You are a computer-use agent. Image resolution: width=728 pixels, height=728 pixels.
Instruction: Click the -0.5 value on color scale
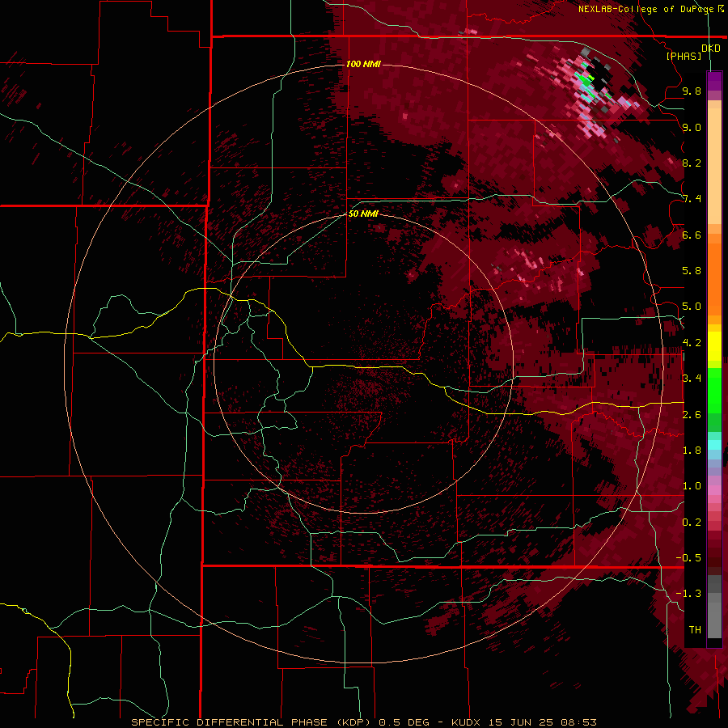(688, 558)
